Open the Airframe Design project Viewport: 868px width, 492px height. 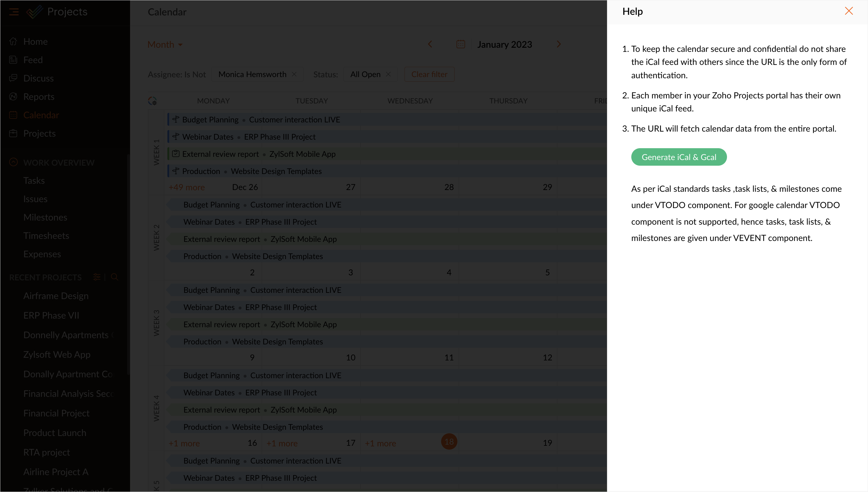coord(56,296)
